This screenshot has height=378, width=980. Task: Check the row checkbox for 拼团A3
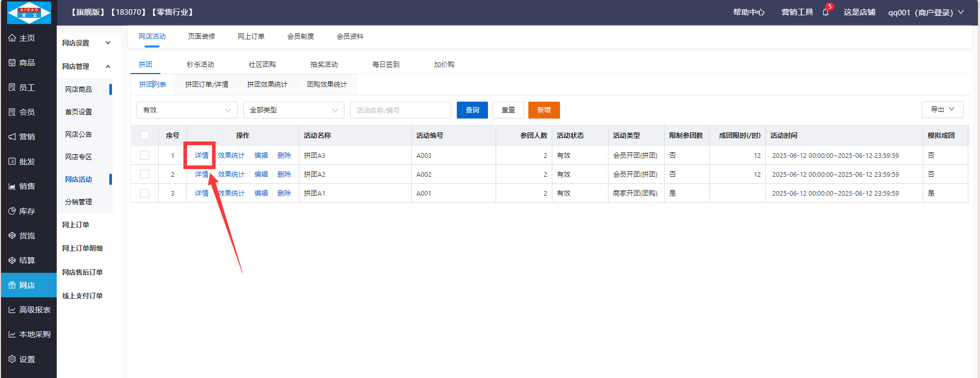(145, 155)
